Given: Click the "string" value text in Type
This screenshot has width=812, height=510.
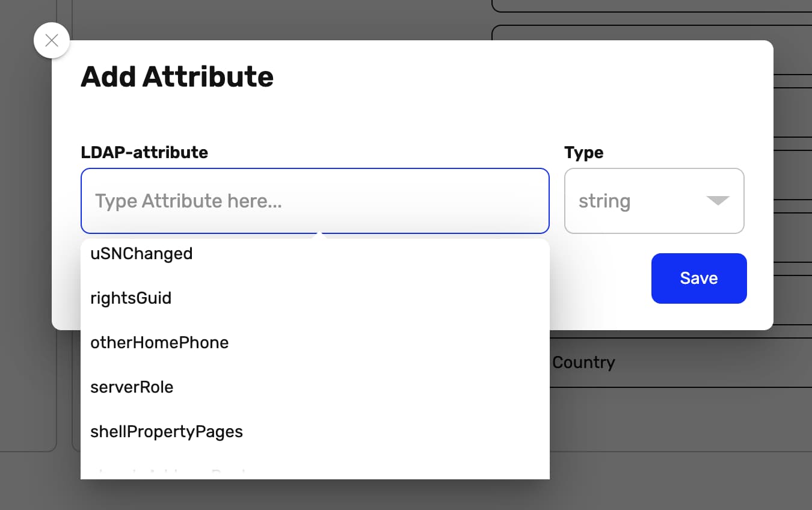Looking at the screenshot, I should click(604, 201).
